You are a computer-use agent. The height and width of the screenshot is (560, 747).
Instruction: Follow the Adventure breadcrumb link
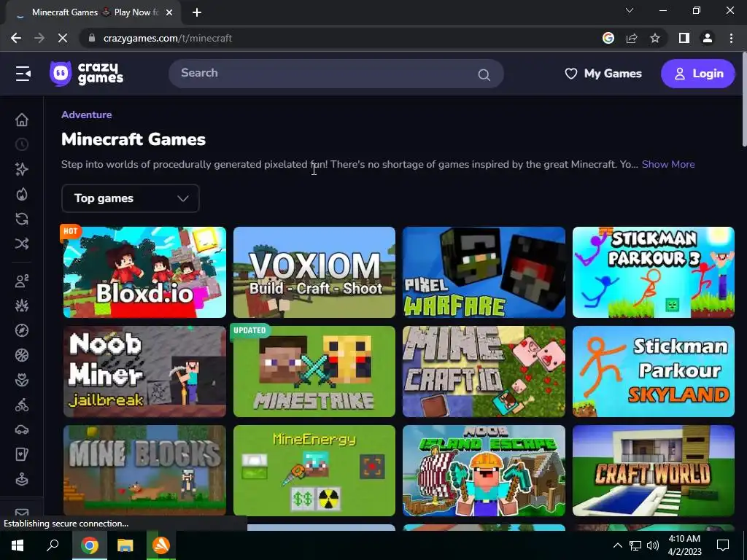[87, 114]
